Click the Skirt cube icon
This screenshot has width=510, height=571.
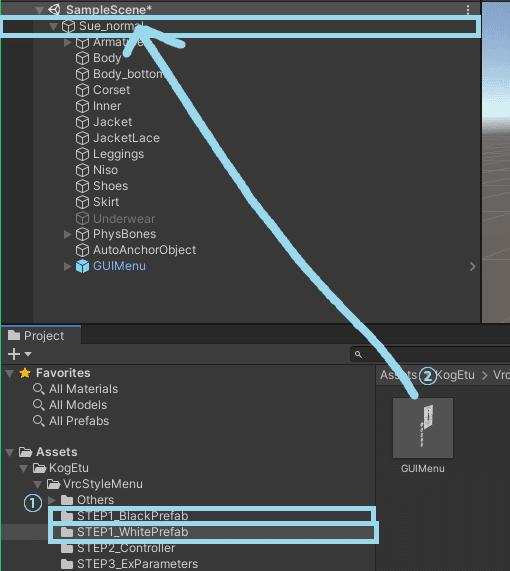click(82, 202)
